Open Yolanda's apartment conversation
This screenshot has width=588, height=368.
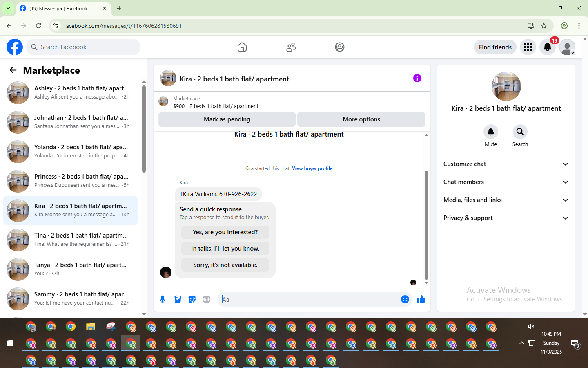70,152
